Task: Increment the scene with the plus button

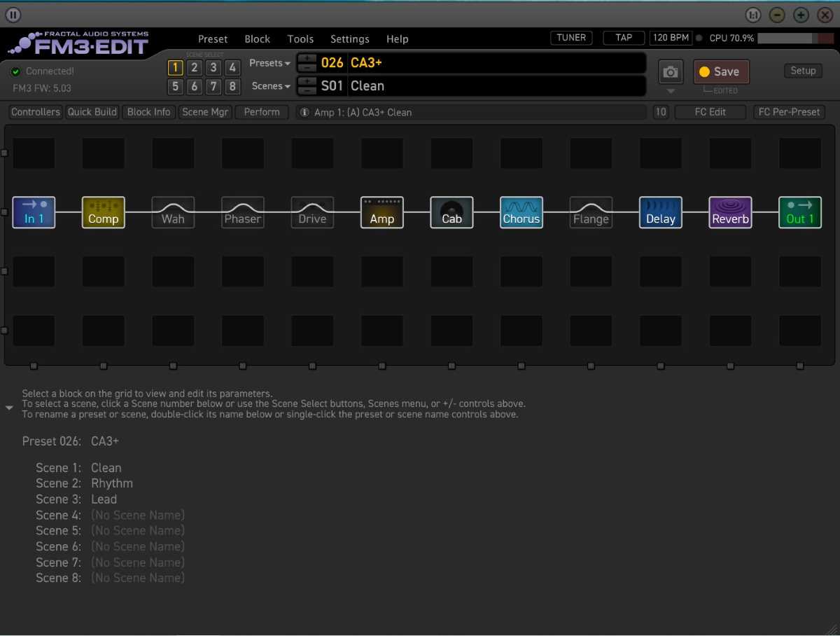Action: (x=307, y=81)
